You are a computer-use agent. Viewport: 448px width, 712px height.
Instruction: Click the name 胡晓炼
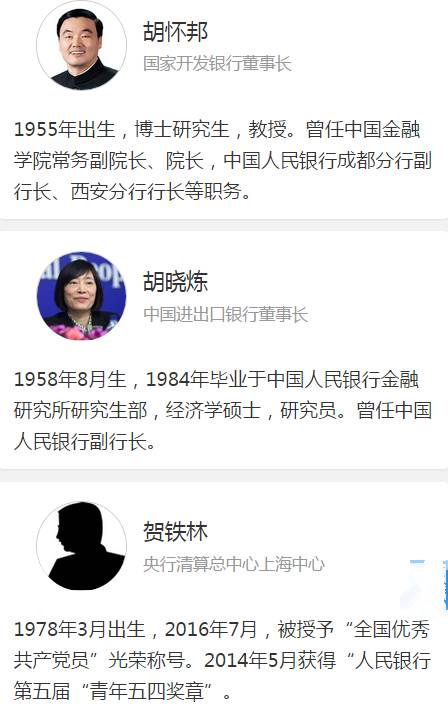[x=175, y=282]
